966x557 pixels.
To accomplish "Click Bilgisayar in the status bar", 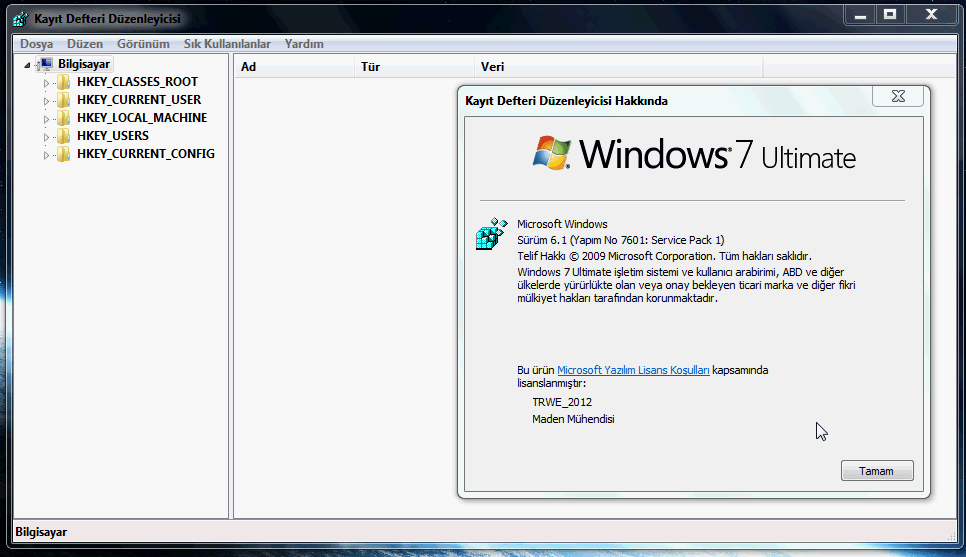I will point(41,532).
